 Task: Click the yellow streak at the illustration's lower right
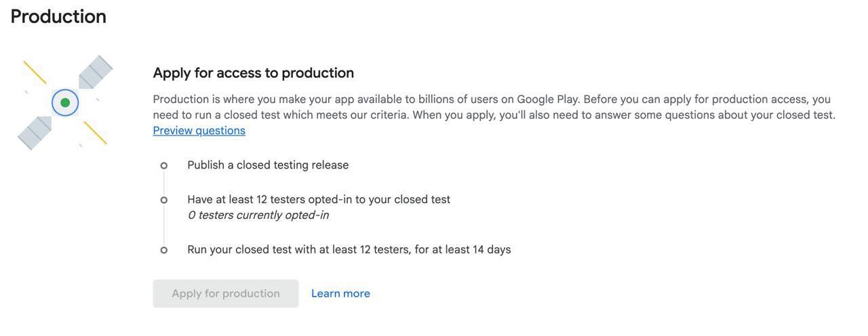pyautogui.click(x=95, y=133)
